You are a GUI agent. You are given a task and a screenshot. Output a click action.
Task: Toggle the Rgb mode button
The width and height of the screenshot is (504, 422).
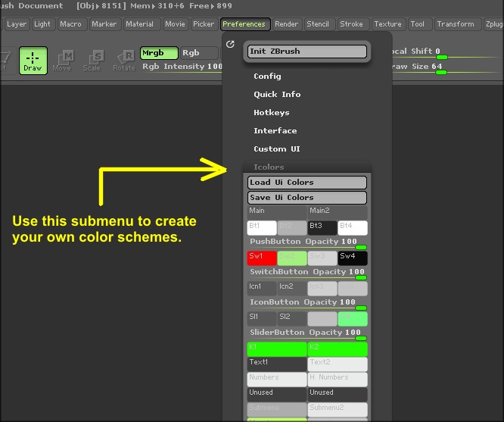coord(199,53)
